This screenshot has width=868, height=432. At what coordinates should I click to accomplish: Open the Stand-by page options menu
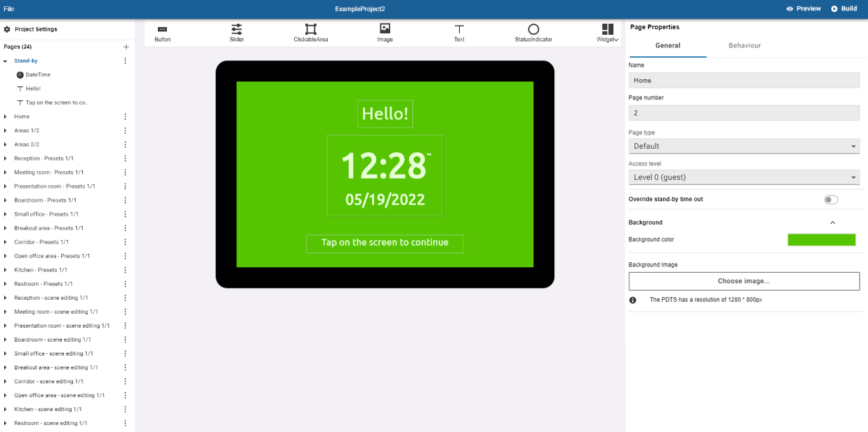click(124, 61)
